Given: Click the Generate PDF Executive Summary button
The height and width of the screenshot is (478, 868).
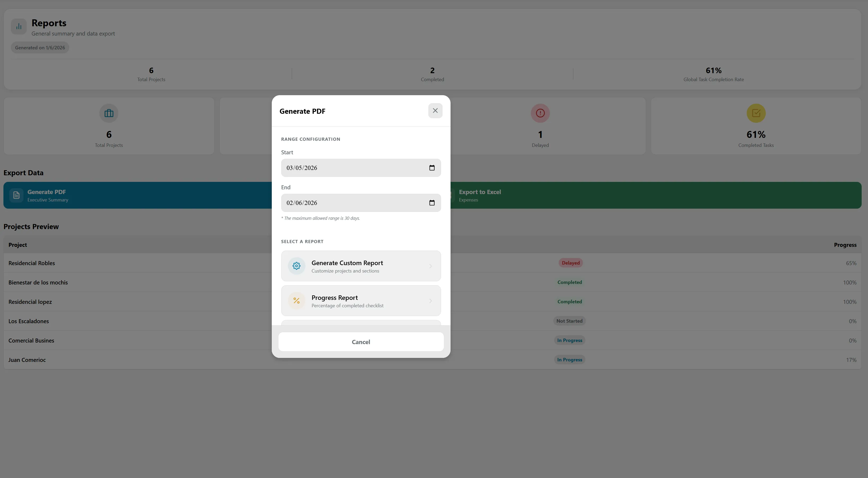Looking at the screenshot, I should point(137,195).
